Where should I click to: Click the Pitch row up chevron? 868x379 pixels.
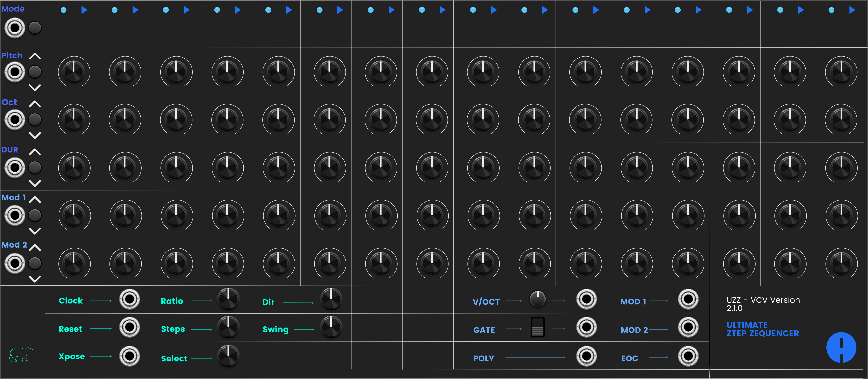click(x=35, y=56)
